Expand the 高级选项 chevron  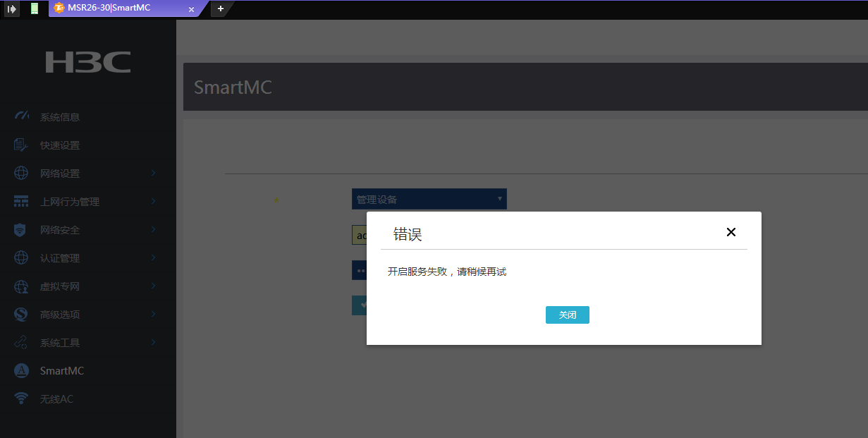pyautogui.click(x=153, y=314)
